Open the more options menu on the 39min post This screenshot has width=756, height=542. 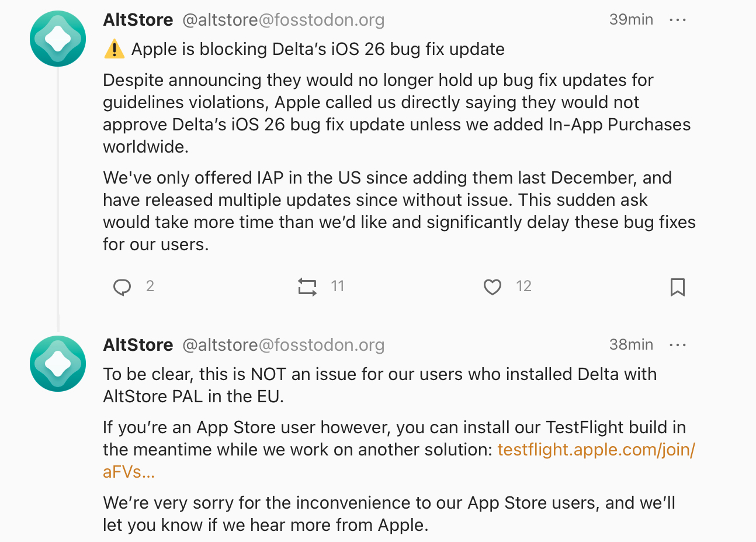678,20
